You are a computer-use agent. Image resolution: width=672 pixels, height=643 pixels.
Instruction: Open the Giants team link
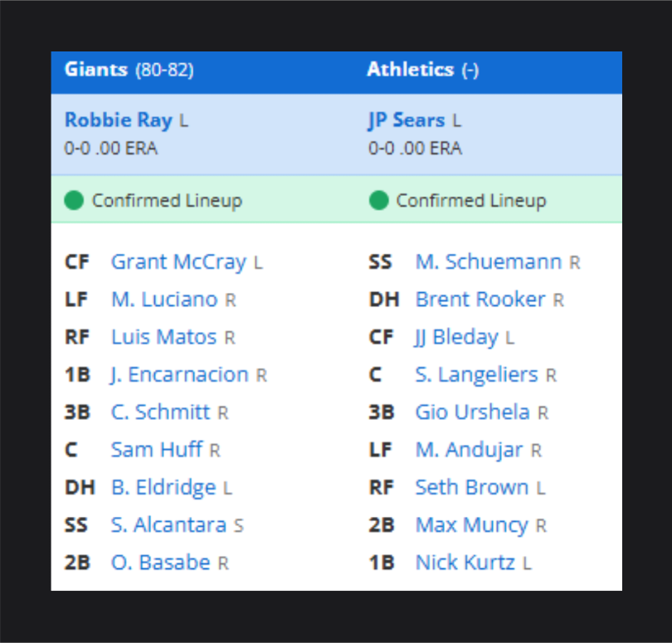pyautogui.click(x=96, y=70)
